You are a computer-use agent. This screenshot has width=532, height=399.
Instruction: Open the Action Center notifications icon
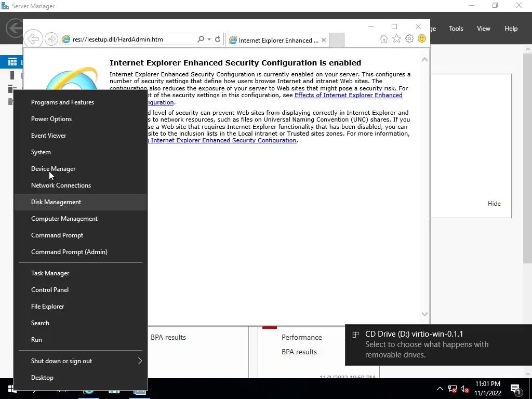pyautogui.click(x=515, y=389)
